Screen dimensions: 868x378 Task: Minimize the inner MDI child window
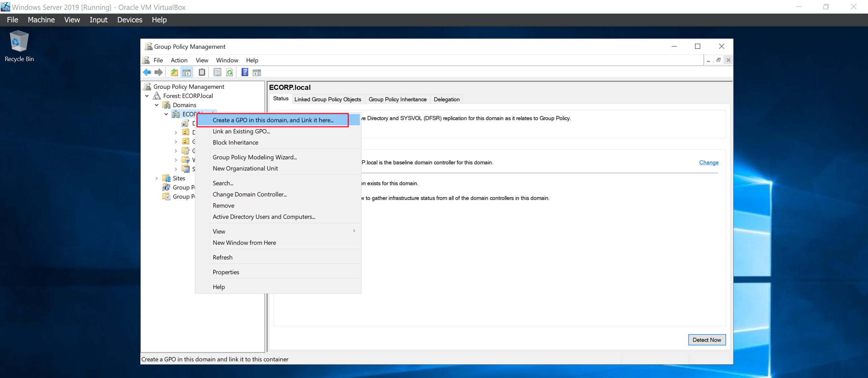[708, 60]
